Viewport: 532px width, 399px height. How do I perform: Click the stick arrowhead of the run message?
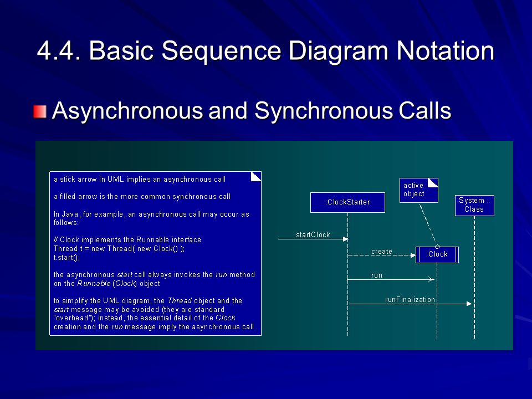pyautogui.click(x=431, y=279)
